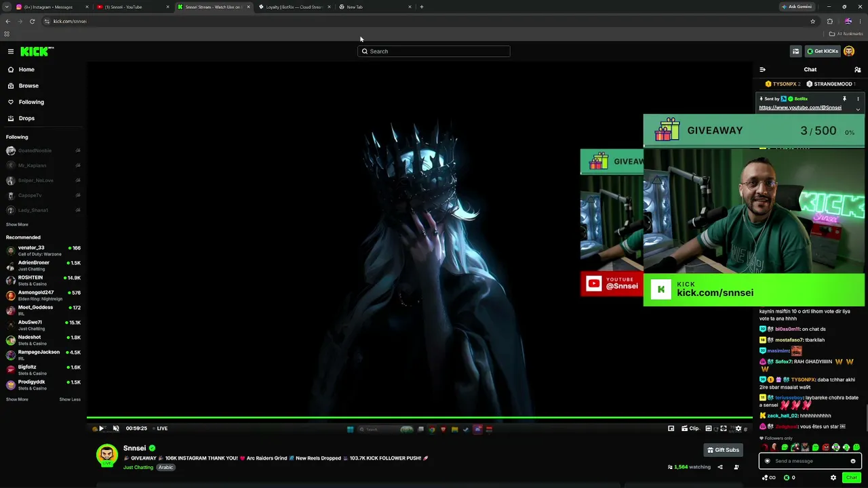The image size is (868, 488).
Task: Click the Ask Gemini button
Action: (x=797, y=7)
